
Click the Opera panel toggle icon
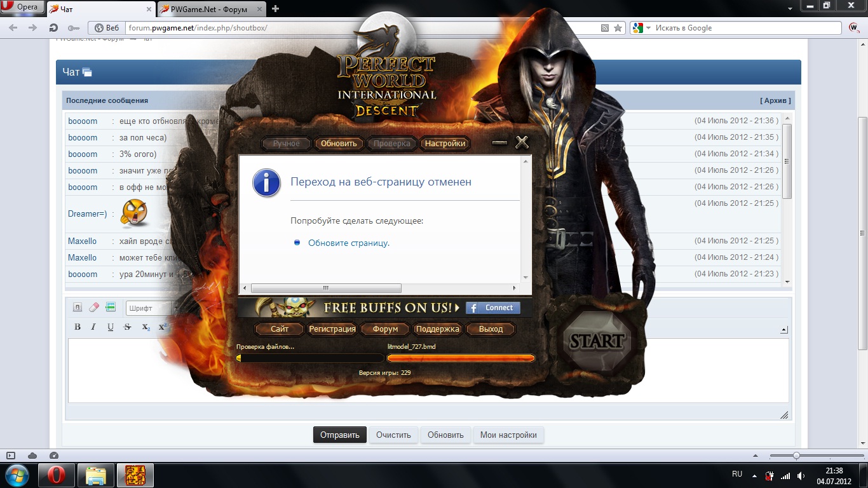click(x=11, y=456)
